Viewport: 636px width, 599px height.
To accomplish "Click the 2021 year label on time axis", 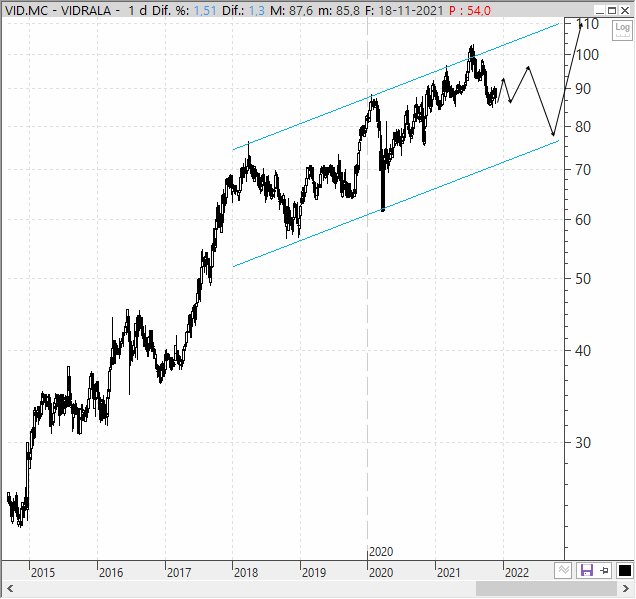I will 449,573.
